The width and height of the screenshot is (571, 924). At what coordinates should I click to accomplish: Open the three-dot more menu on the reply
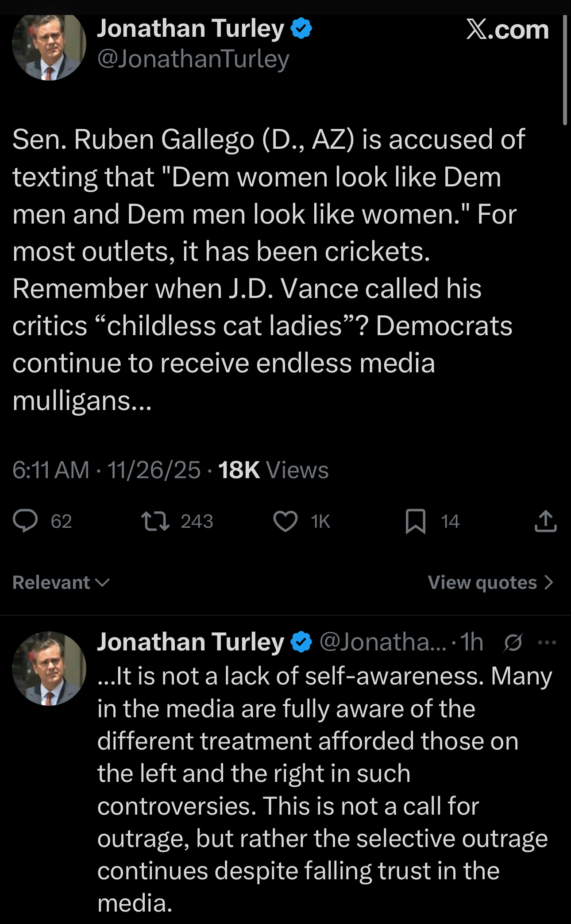pyautogui.click(x=547, y=642)
